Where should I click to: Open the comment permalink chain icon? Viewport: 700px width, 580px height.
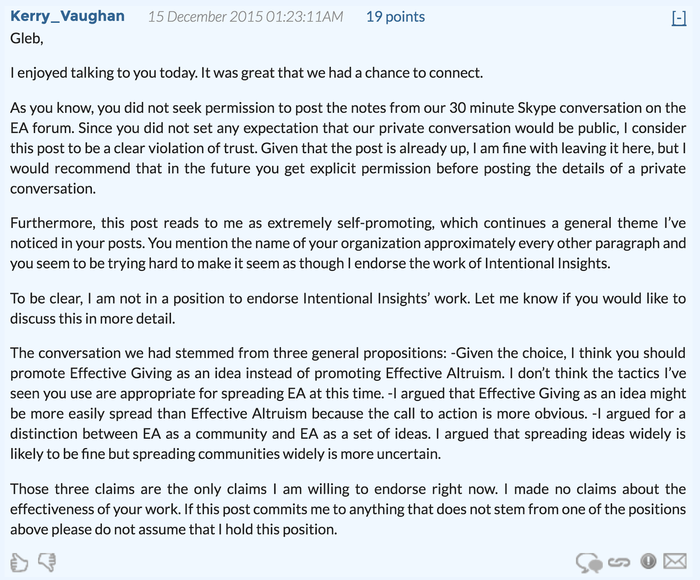point(620,563)
